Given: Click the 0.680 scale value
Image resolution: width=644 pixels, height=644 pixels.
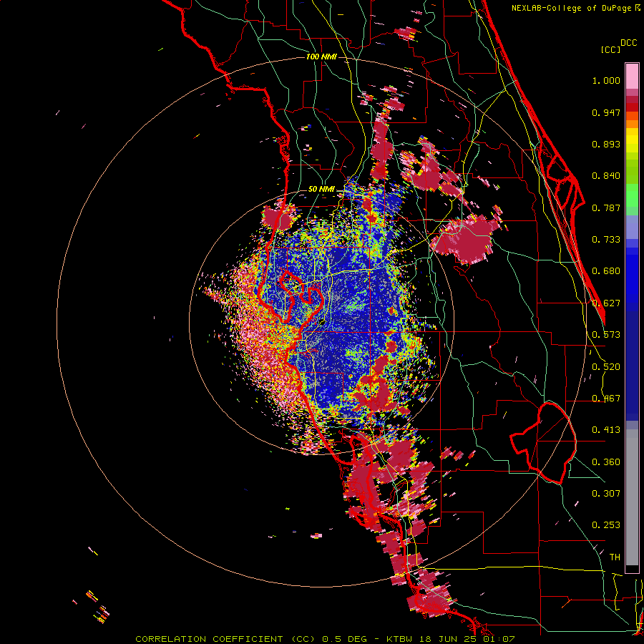Looking at the screenshot, I should click(x=606, y=271).
